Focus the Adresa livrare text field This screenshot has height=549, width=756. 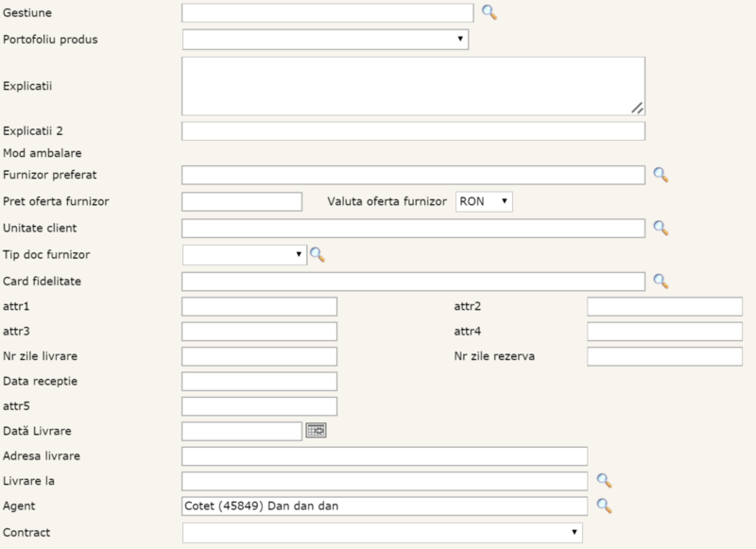tap(385, 456)
